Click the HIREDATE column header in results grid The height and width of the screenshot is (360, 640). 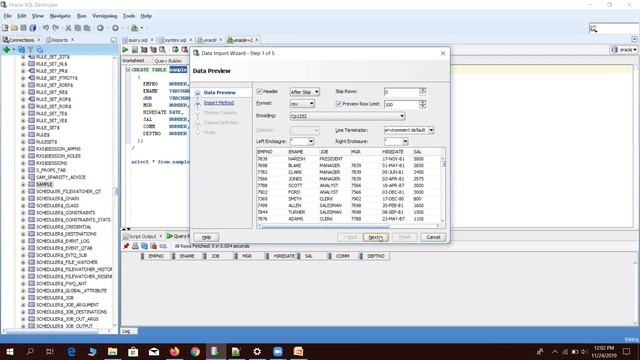click(284, 256)
